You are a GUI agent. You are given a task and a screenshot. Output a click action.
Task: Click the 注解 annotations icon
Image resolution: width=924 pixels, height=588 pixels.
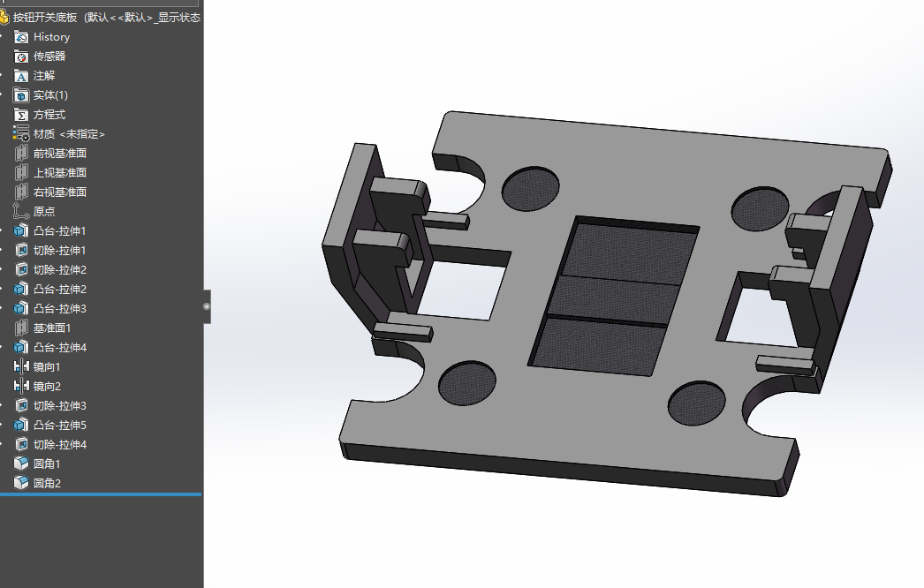(21, 76)
